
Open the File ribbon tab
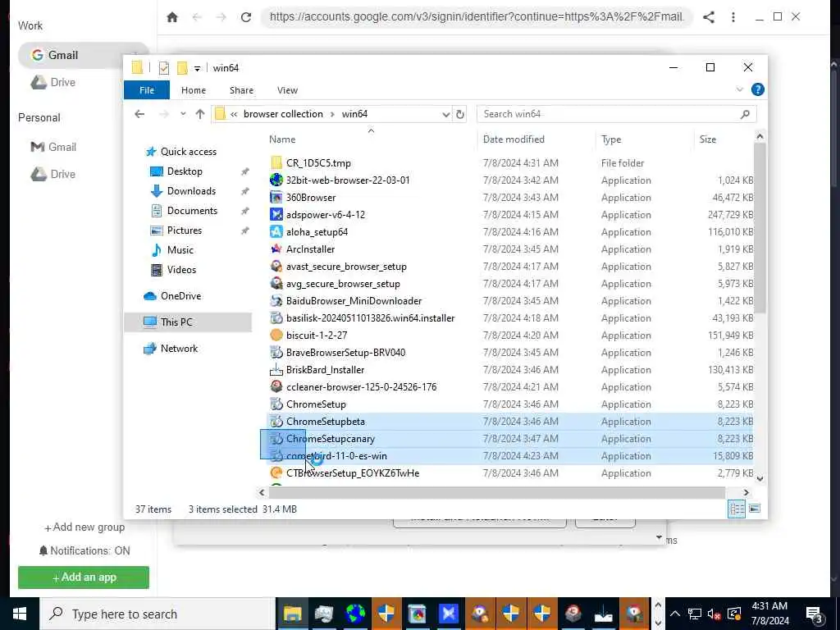147,90
